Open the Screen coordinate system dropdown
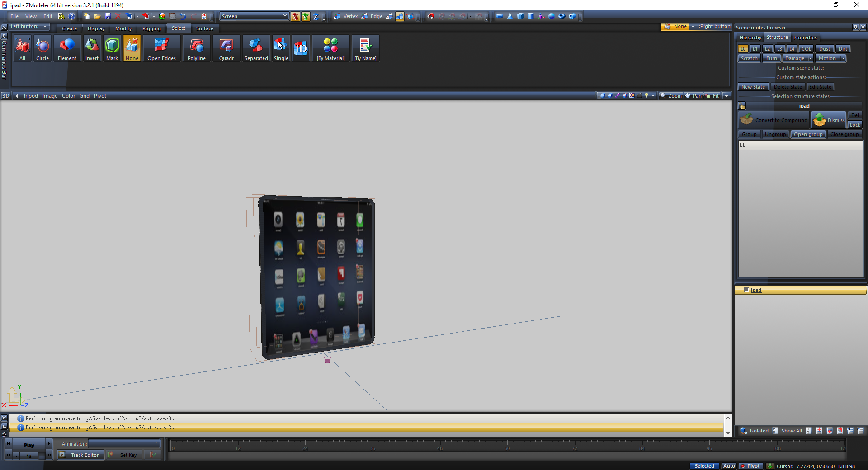The image size is (868, 470). coord(254,16)
